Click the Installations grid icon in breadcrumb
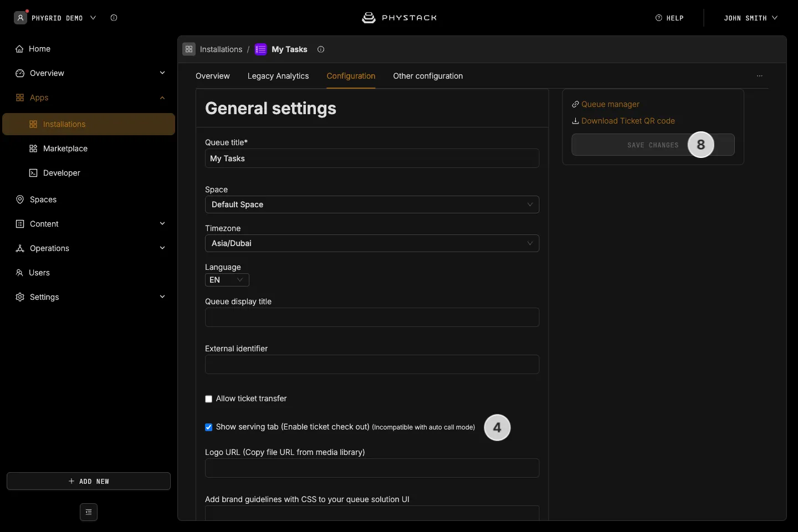The image size is (798, 532). 189,49
